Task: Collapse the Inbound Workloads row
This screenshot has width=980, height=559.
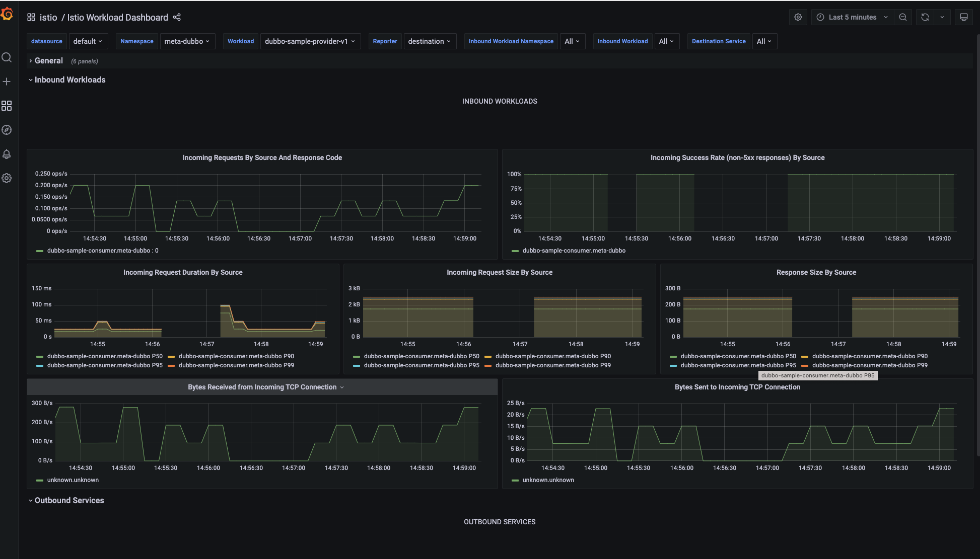Action: click(x=69, y=80)
